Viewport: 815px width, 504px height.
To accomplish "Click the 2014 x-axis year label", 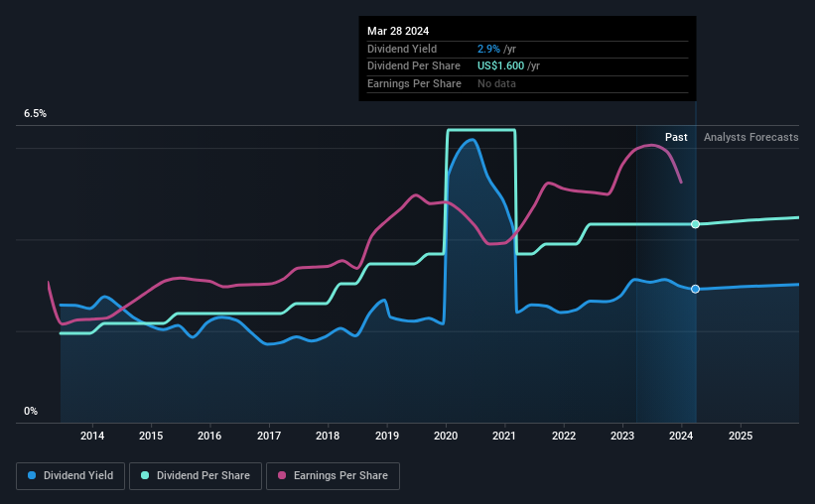I will (92, 436).
